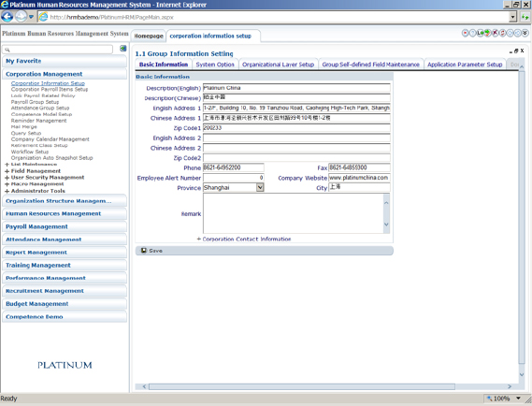Open Reminder Management
The height and width of the screenshot is (406, 532).
(38, 121)
